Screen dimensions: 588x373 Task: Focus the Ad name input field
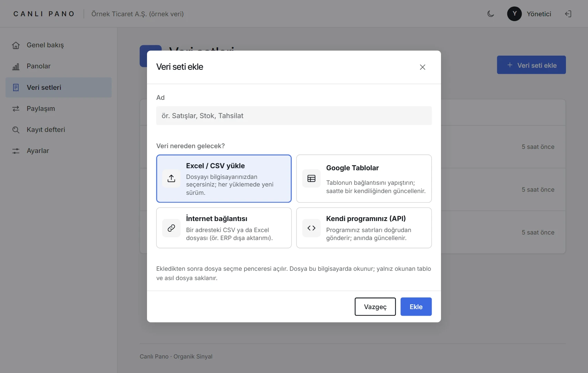(x=294, y=116)
